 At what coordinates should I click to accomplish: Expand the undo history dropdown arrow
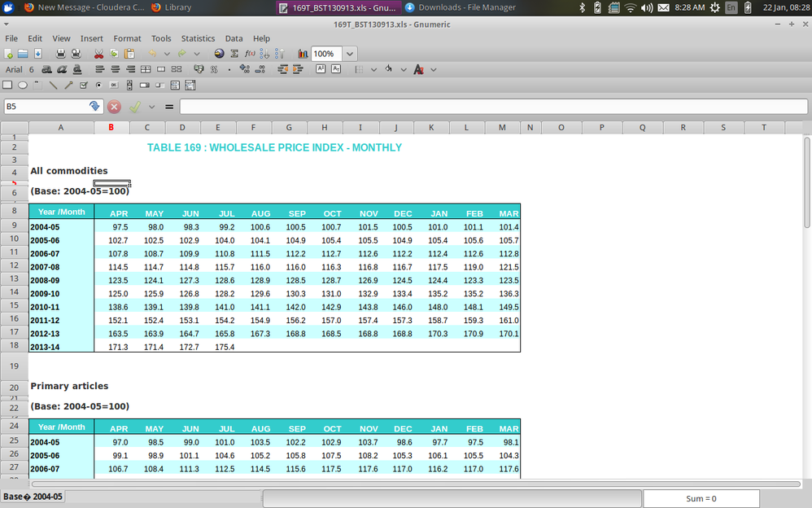coord(167,54)
